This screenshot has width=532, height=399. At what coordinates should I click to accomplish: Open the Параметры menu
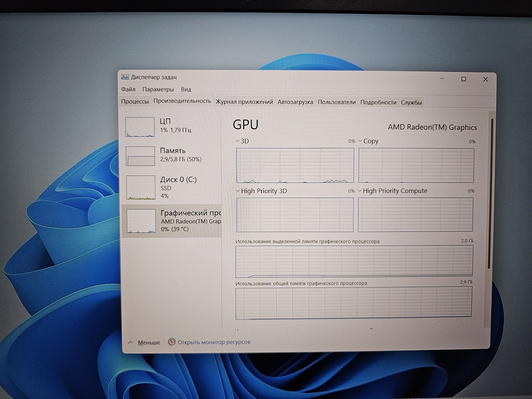coord(158,89)
